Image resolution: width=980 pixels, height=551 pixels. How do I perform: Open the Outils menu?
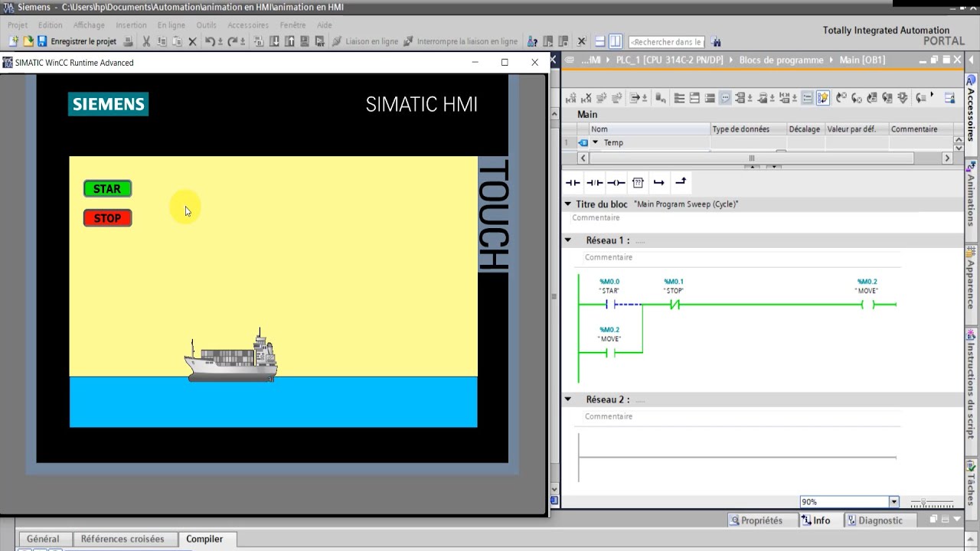(206, 25)
